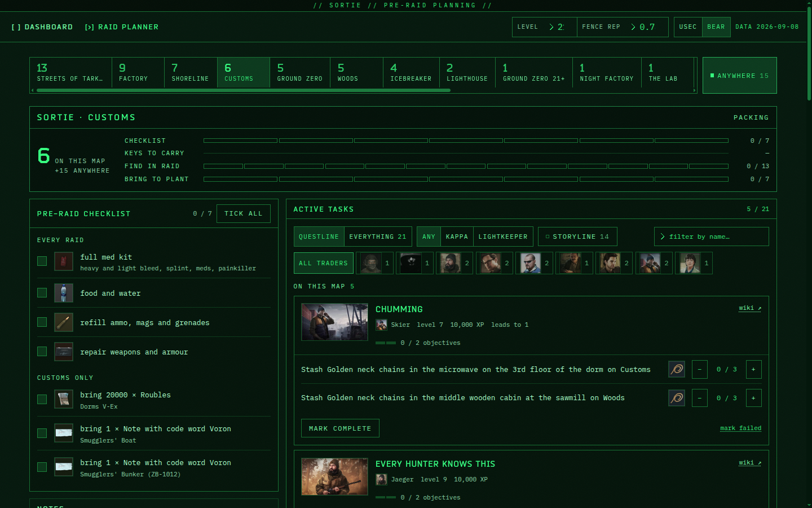Filter tasks by Therapist portrait
Viewport: 812px width, 508px height.
(x=694, y=263)
